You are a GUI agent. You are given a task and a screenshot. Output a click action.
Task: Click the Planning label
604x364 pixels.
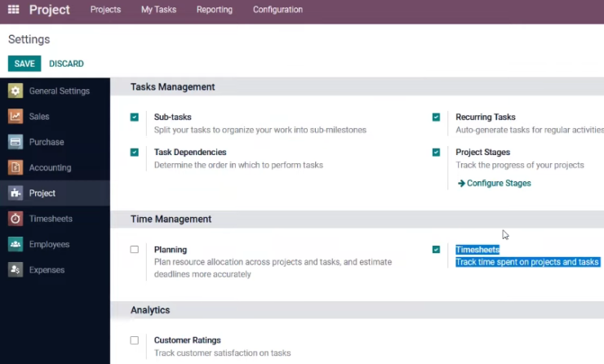171,250
